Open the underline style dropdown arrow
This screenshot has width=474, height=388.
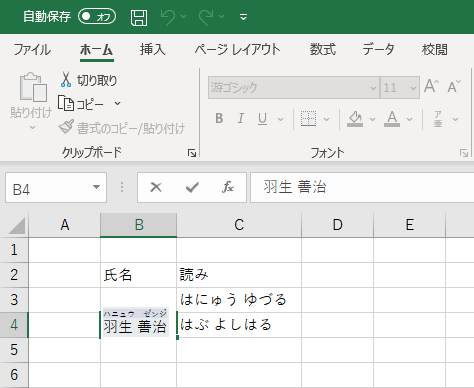(x=281, y=119)
